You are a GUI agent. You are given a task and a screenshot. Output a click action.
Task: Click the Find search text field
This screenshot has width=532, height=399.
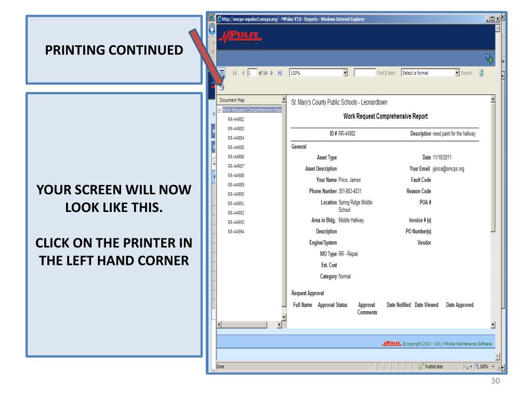(364, 73)
